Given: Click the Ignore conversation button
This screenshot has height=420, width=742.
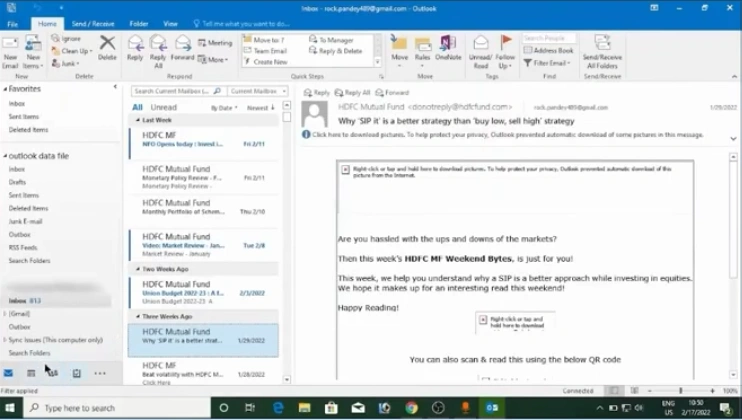Looking at the screenshot, I should pos(66,38).
